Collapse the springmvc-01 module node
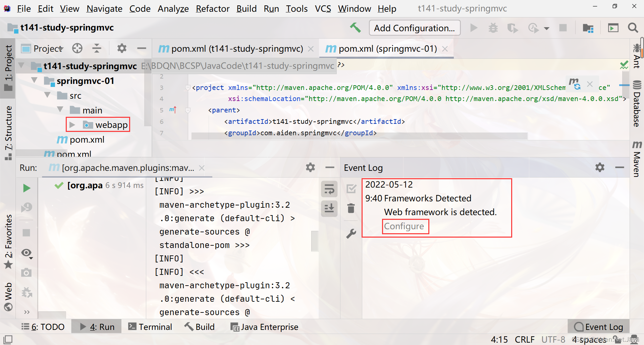The image size is (644, 345). click(x=34, y=80)
